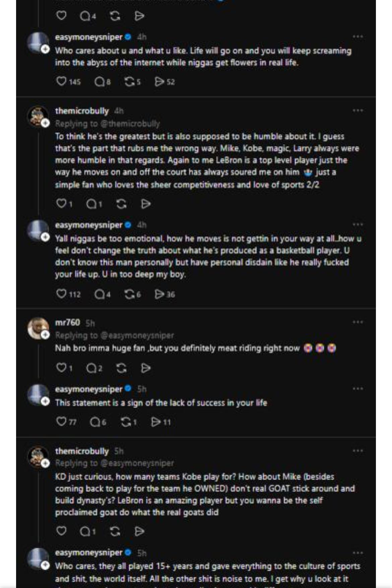Open more options for themicrobully's 4h post
392x588 pixels.
coord(357,110)
